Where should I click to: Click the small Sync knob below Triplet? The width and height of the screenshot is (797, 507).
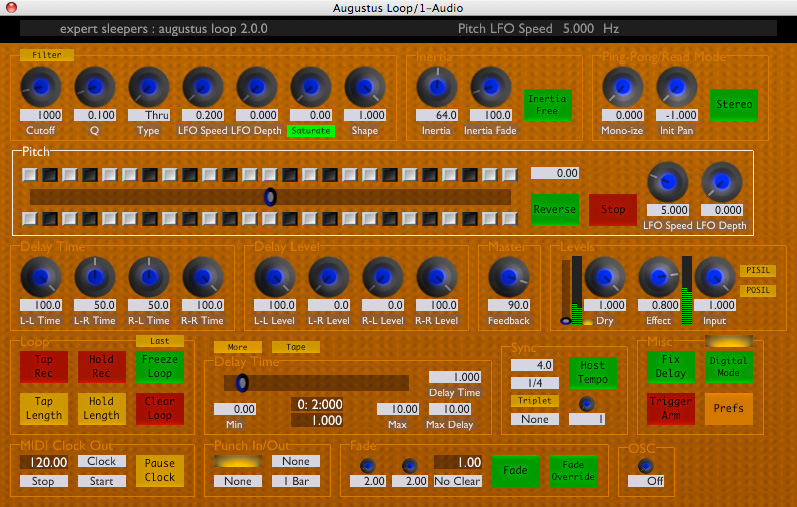pos(587,404)
